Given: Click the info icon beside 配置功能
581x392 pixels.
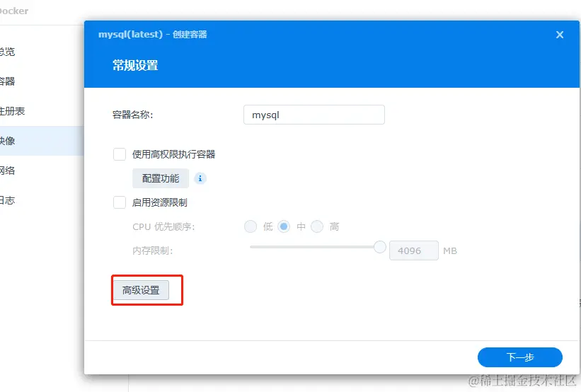Looking at the screenshot, I should click(200, 178).
